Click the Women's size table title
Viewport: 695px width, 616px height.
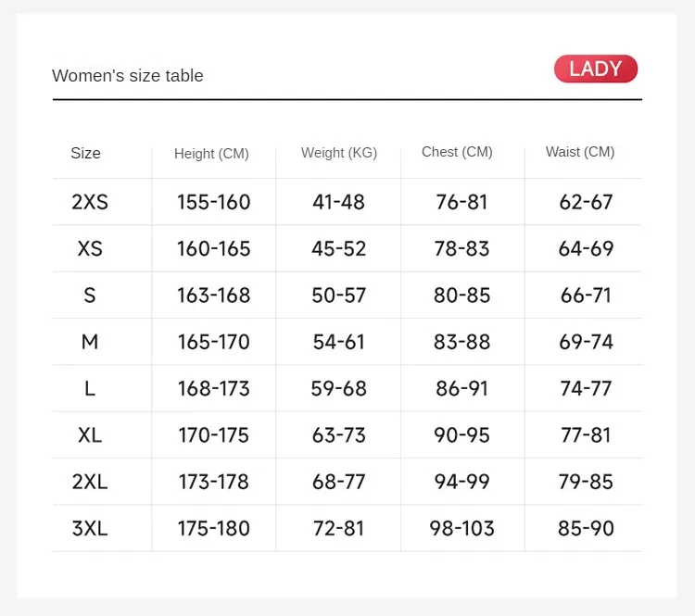click(x=128, y=76)
